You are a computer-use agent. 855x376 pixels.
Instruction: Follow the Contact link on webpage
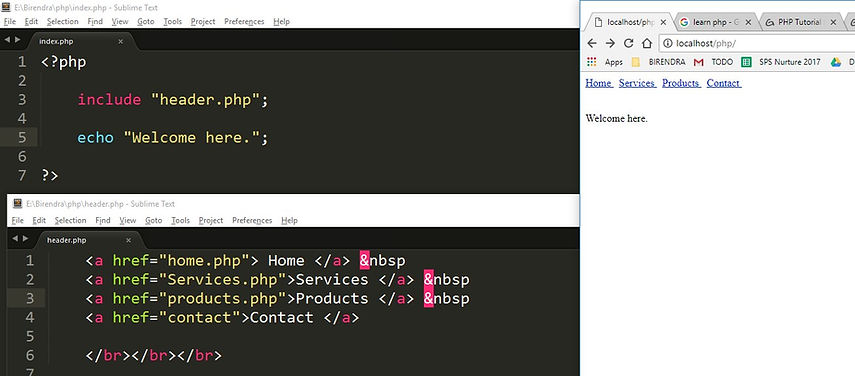pos(724,83)
